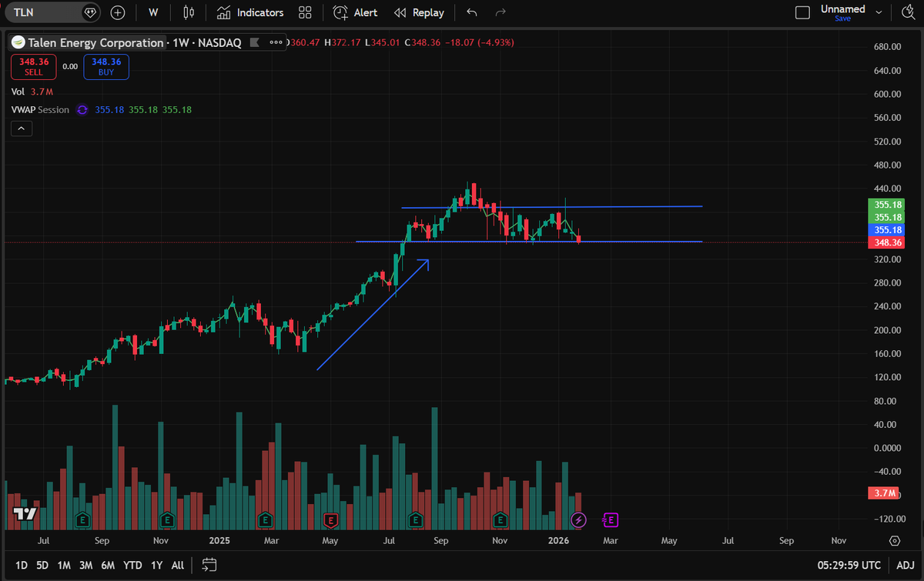
Task: Click the Talen Energy Corporation title
Action: tap(95, 43)
